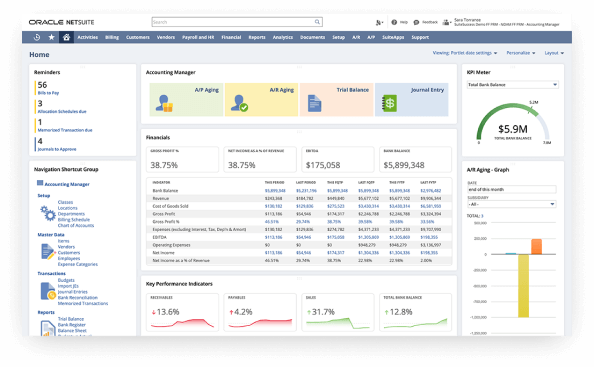Click the yellow bar in A/R Aging graph
Viewport: 594px width, 367px height.
point(523,286)
